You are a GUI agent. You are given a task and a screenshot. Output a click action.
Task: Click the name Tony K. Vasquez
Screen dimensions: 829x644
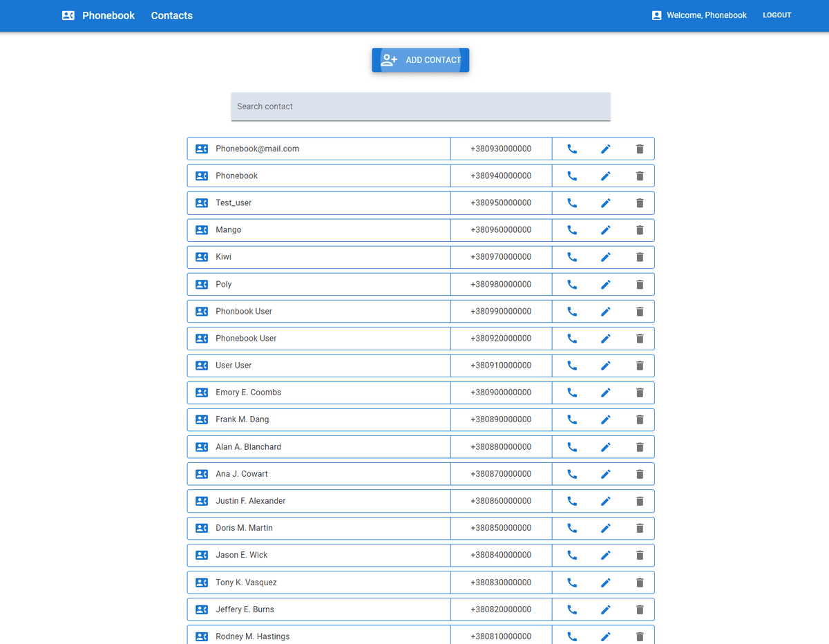tap(246, 583)
